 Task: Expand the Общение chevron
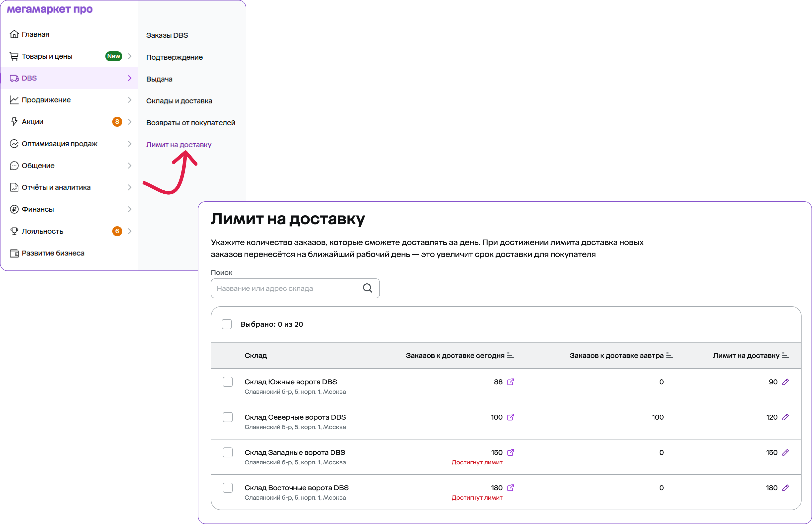[130, 165]
